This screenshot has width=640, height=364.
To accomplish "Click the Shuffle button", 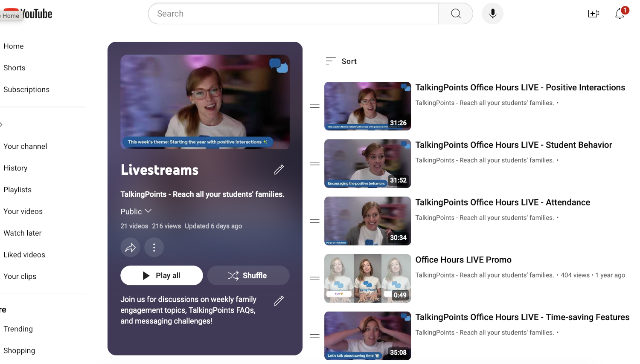I will (248, 275).
